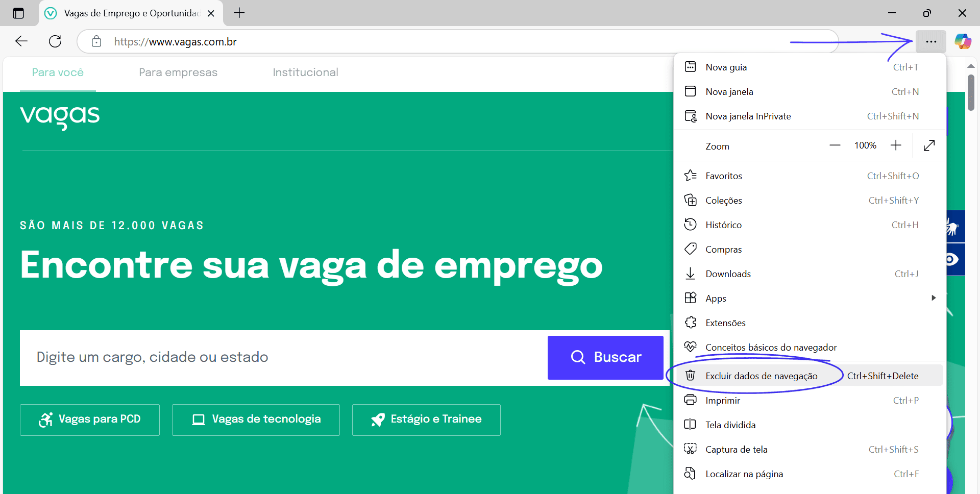Decrease zoom with the minus button
Image resolution: width=980 pixels, height=494 pixels.
(x=835, y=145)
